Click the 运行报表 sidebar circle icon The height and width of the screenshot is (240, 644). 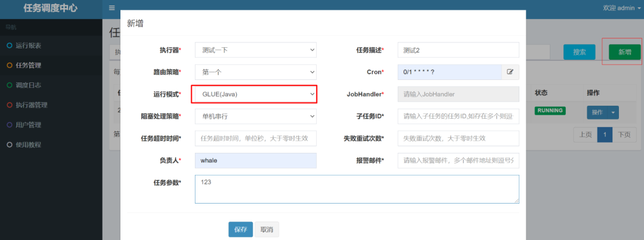(9, 45)
